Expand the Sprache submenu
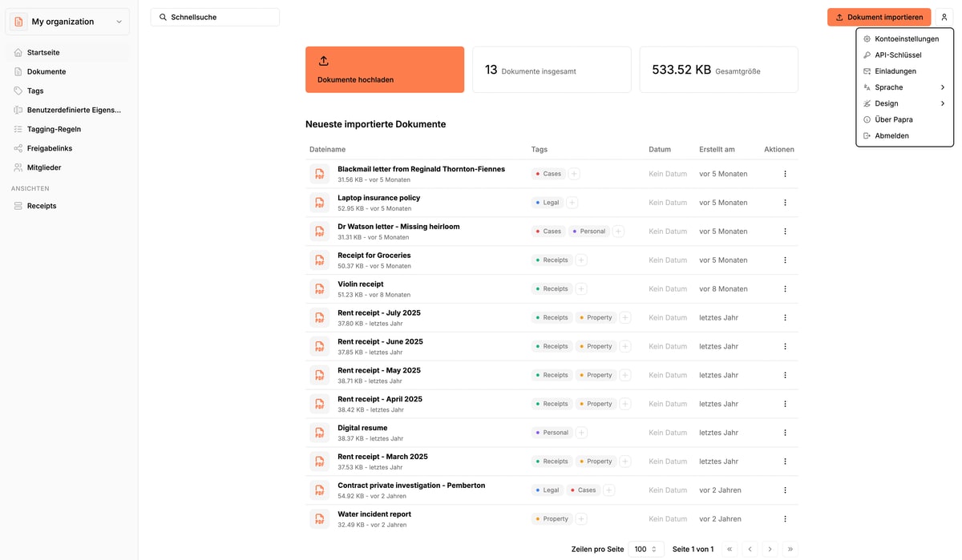Screen dimensions: 962x560 coord(904,87)
